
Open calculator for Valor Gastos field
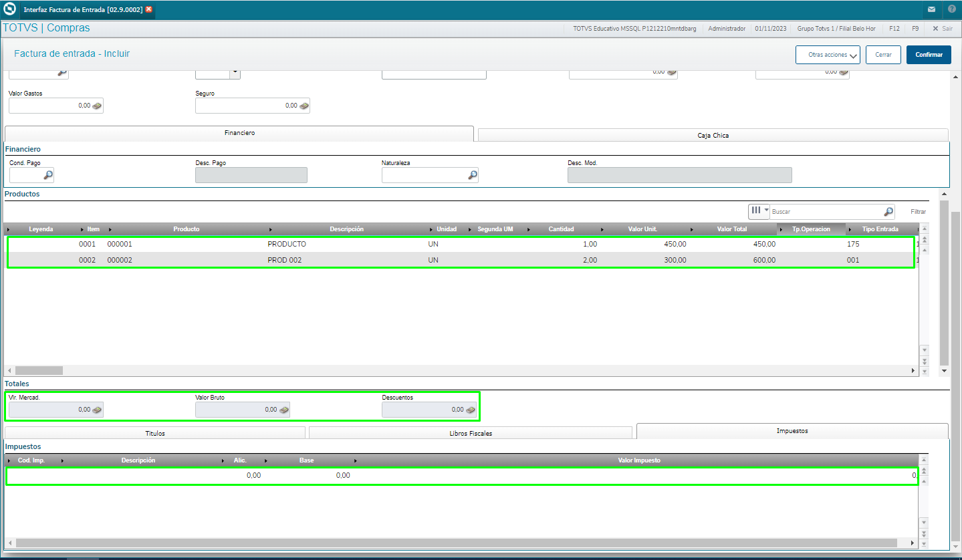pos(97,106)
